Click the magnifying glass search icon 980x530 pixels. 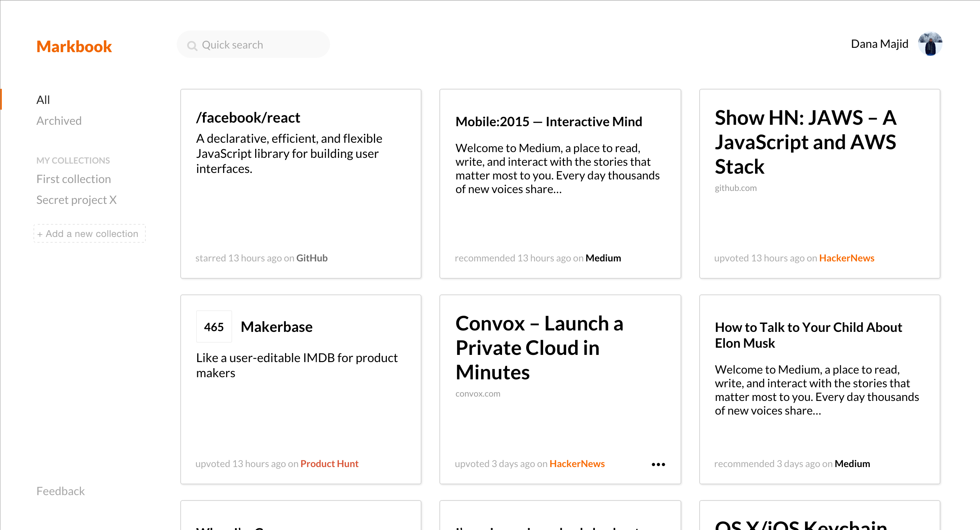(192, 46)
